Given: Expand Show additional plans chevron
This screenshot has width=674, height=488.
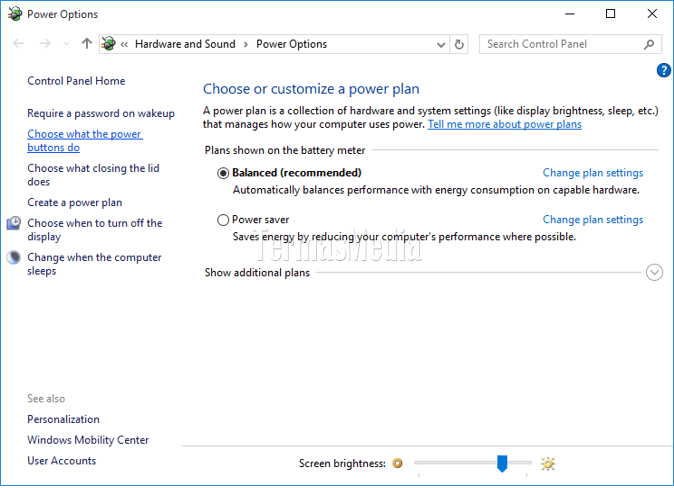Looking at the screenshot, I should [654, 273].
